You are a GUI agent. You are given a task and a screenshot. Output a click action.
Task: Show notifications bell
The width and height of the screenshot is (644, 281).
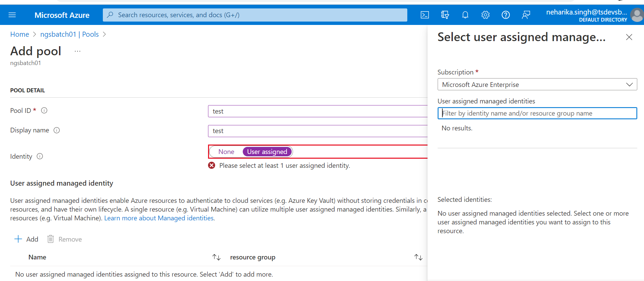click(465, 15)
